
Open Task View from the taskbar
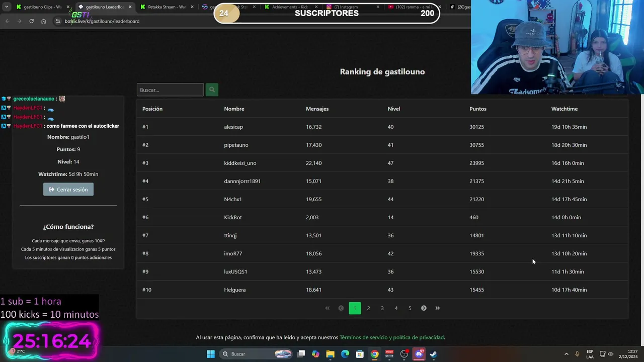click(x=301, y=354)
